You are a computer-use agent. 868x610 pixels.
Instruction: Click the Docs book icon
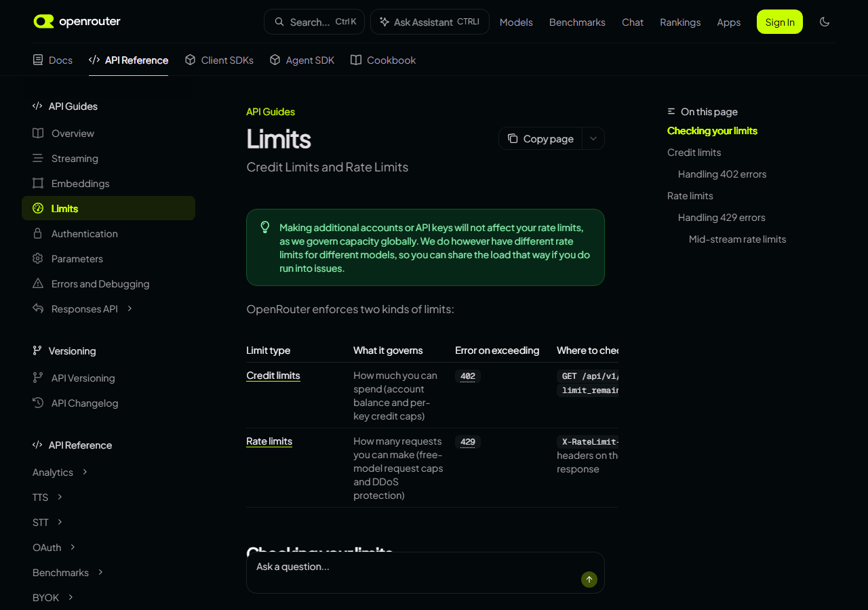pos(38,60)
